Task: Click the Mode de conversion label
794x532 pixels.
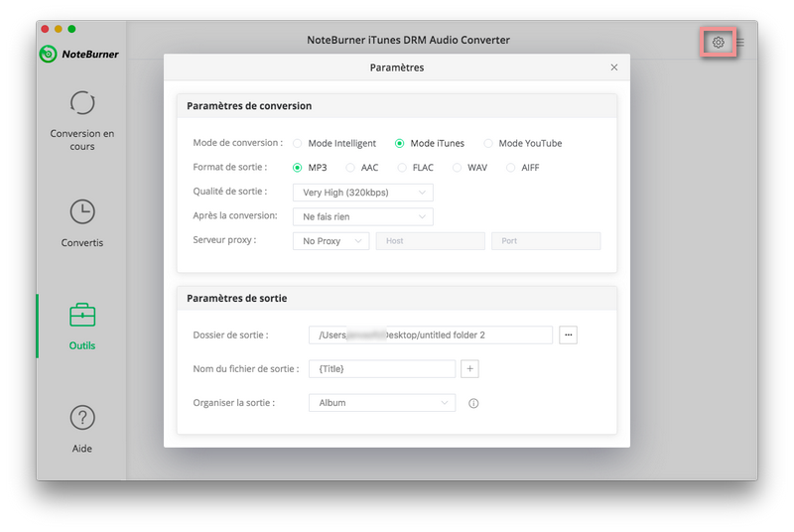Action: [237, 143]
